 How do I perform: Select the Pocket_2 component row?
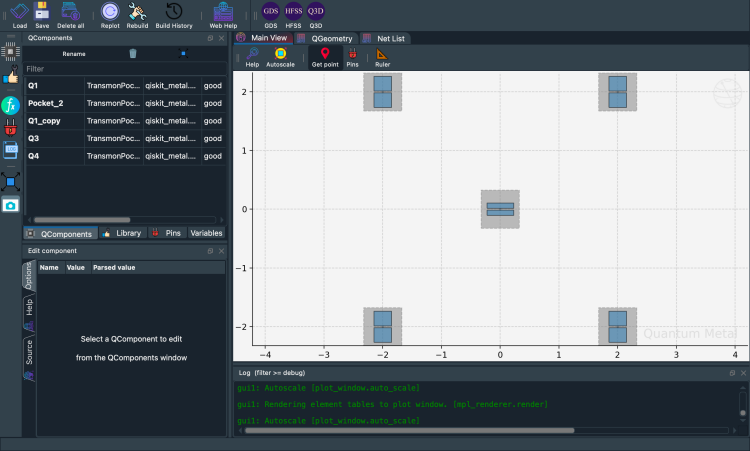(x=125, y=103)
